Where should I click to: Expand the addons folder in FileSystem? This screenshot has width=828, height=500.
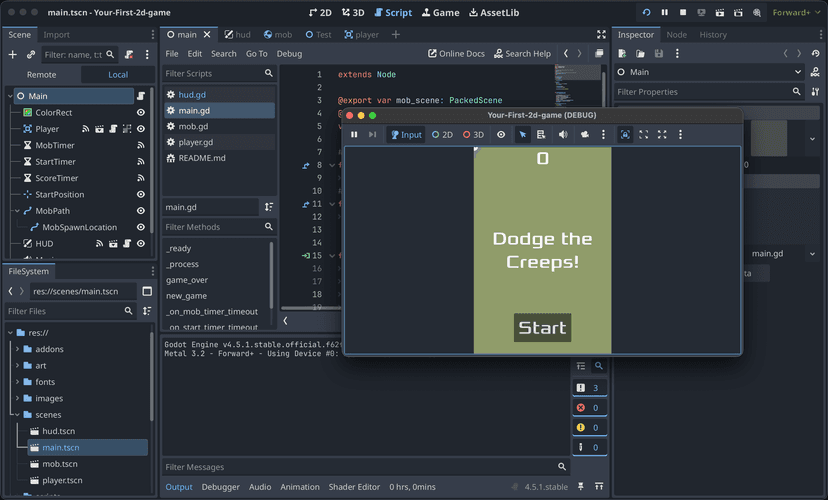click(17, 349)
